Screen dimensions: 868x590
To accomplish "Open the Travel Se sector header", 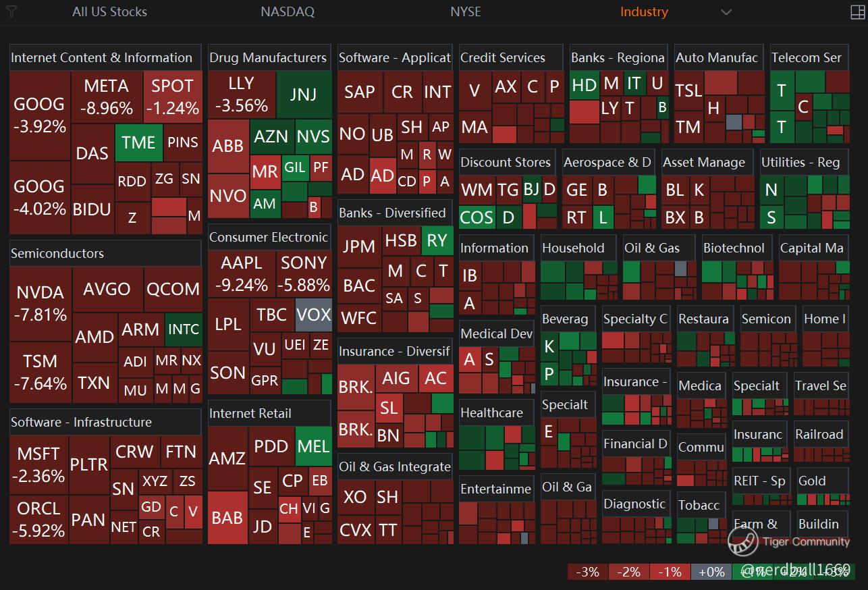I will (x=821, y=385).
